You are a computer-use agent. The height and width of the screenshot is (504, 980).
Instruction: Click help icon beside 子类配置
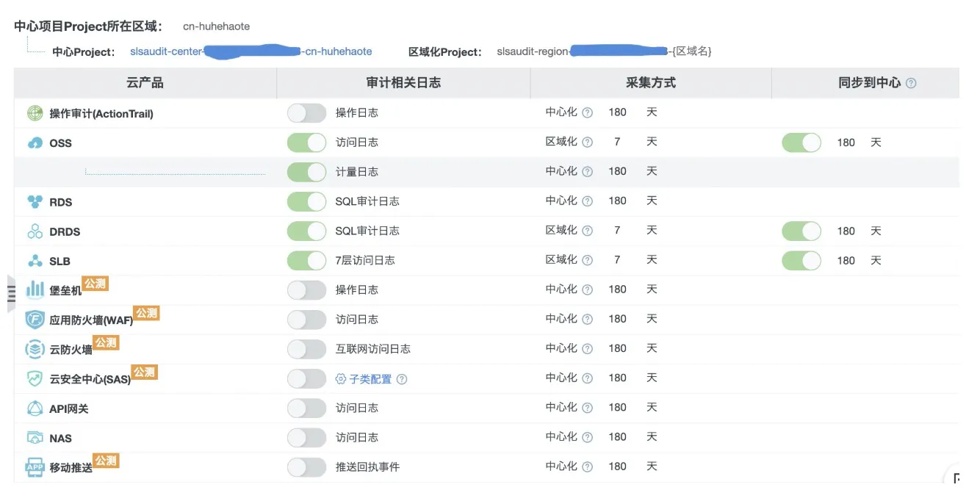pos(401,379)
